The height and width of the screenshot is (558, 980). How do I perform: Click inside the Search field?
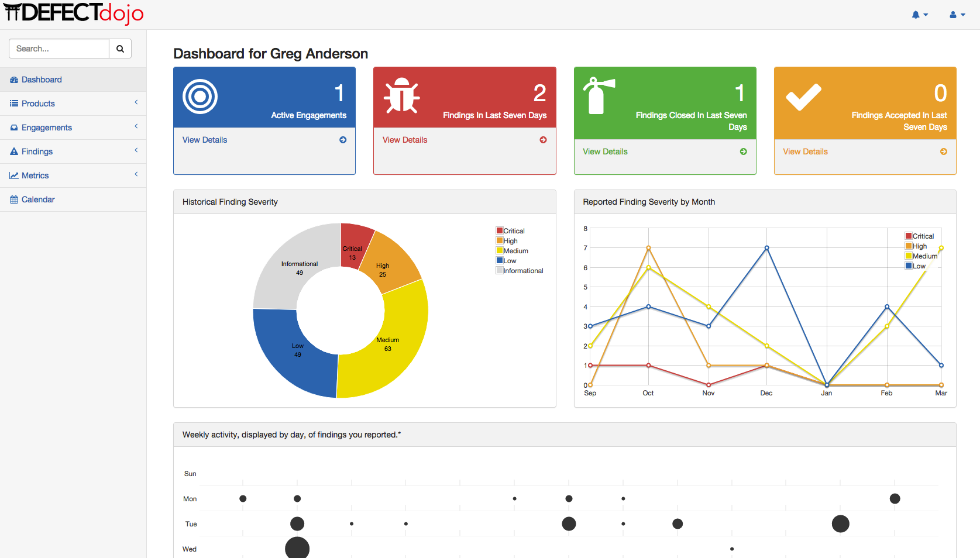(x=59, y=49)
